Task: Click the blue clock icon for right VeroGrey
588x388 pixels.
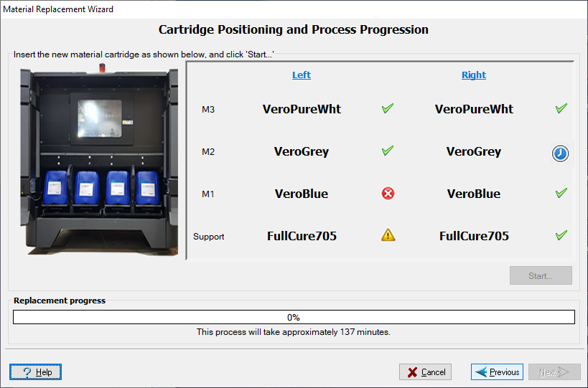Action: tap(560, 153)
